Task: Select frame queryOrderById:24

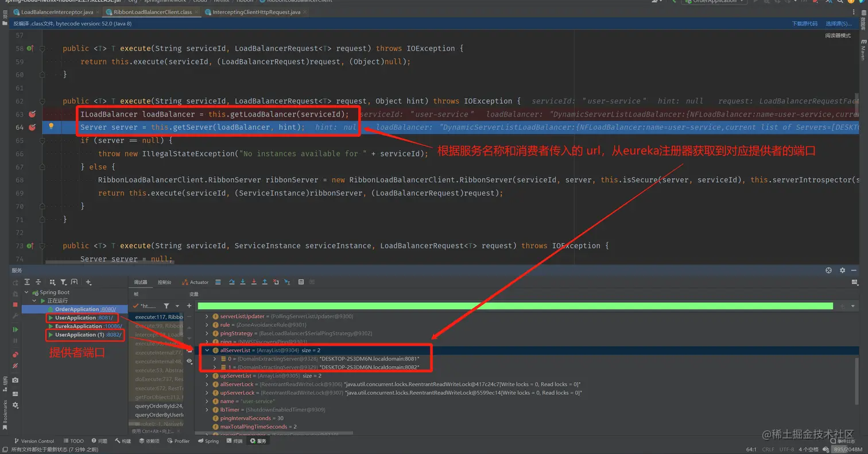Action: pyautogui.click(x=159, y=406)
